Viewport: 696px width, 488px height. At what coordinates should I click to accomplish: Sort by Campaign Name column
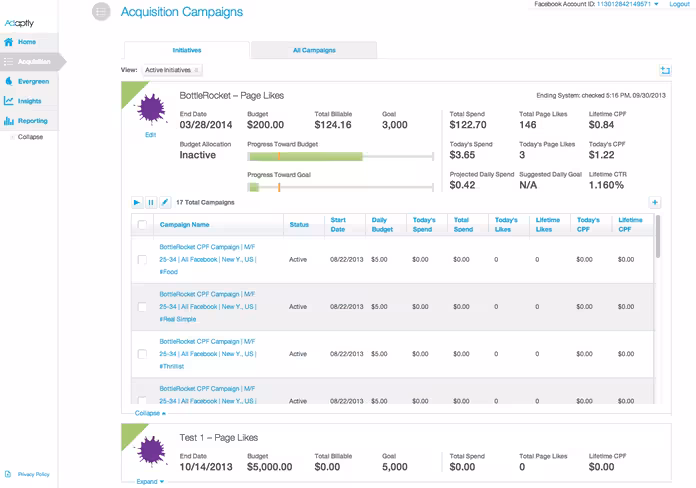184,225
